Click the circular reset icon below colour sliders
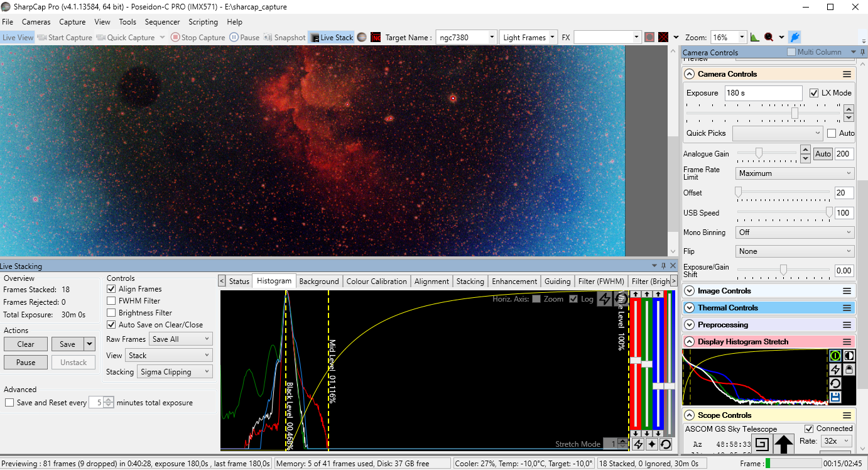The image size is (868, 470). pos(666,444)
